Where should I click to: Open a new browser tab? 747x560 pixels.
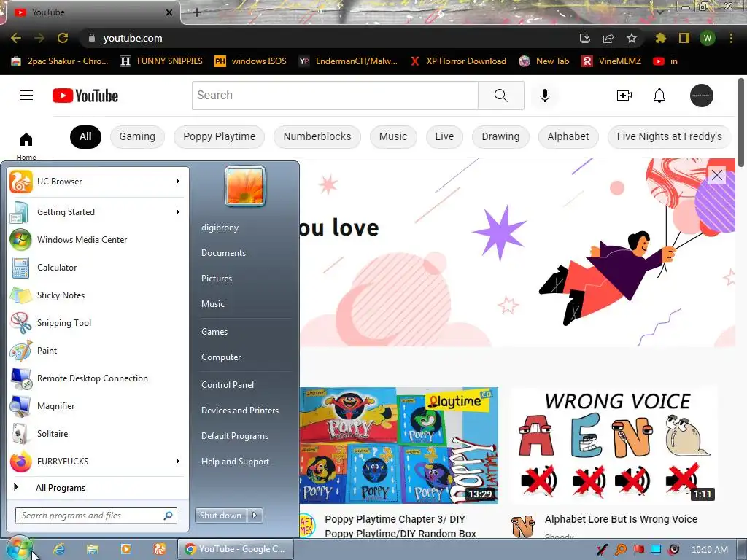click(x=197, y=12)
